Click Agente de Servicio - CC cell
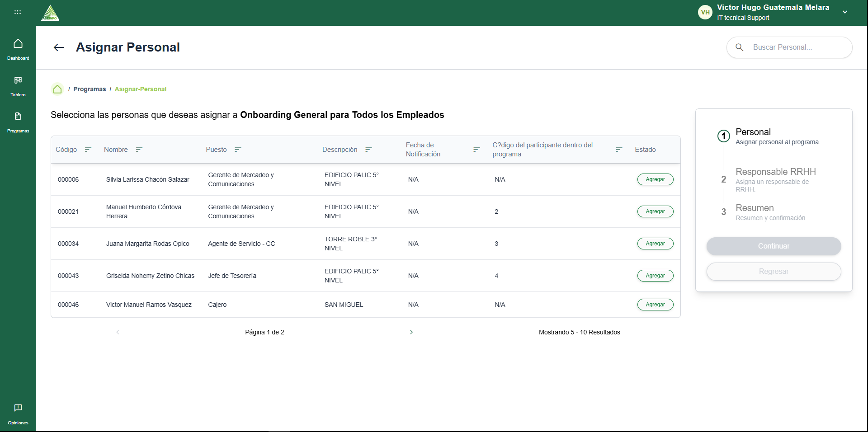Screen dimensions: 868x432 click(x=241, y=244)
